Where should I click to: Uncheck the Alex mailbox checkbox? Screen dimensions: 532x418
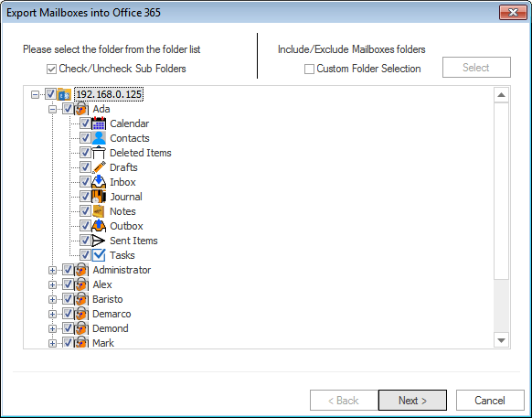[x=68, y=284]
